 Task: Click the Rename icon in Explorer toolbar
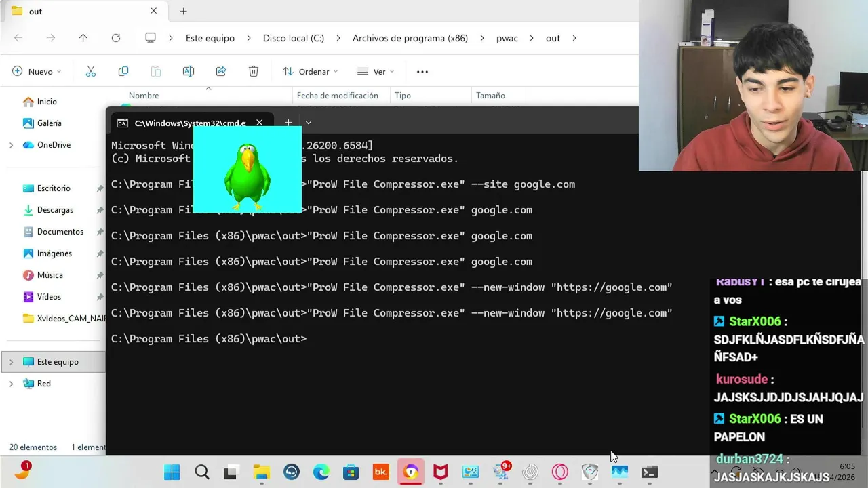point(189,71)
